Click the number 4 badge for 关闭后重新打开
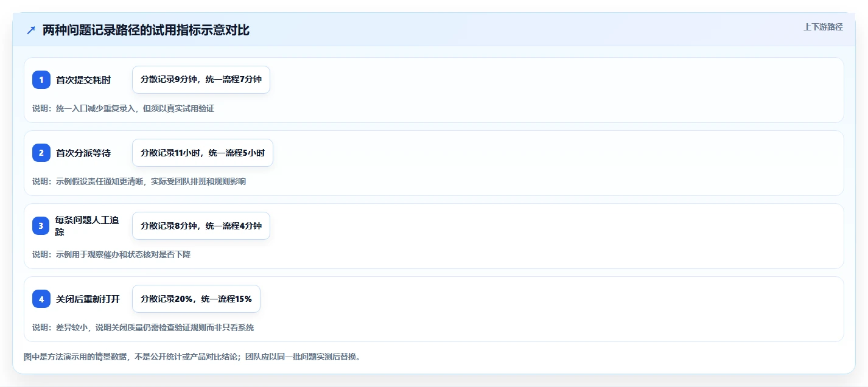Viewport: 868px width, 387px height. point(41,299)
